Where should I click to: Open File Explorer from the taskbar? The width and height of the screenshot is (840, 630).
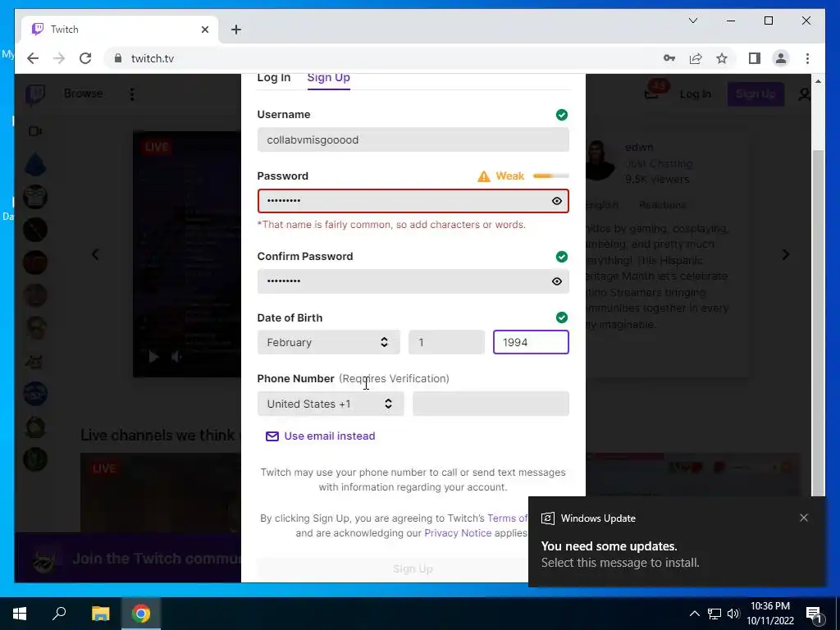pos(100,614)
